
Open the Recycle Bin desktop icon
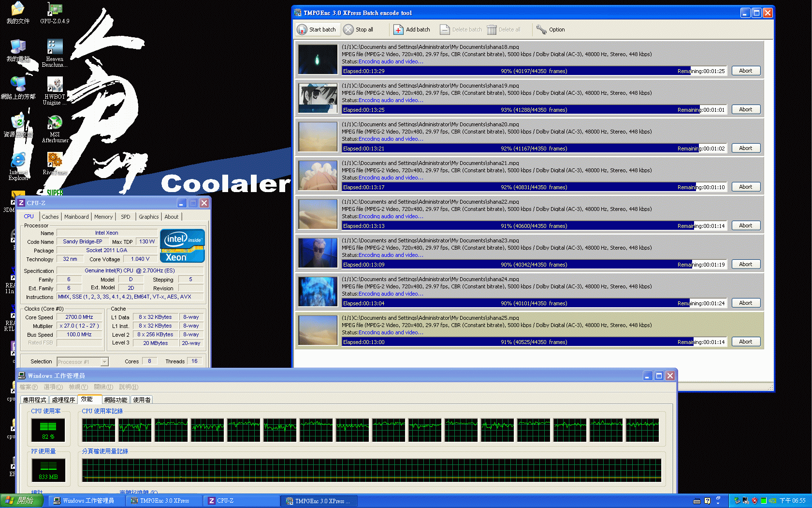18,126
